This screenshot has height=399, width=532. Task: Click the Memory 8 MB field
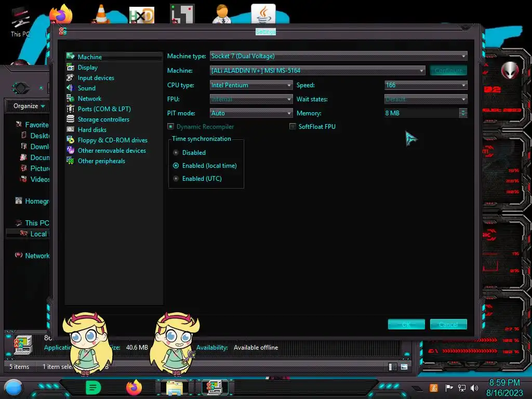(x=422, y=113)
